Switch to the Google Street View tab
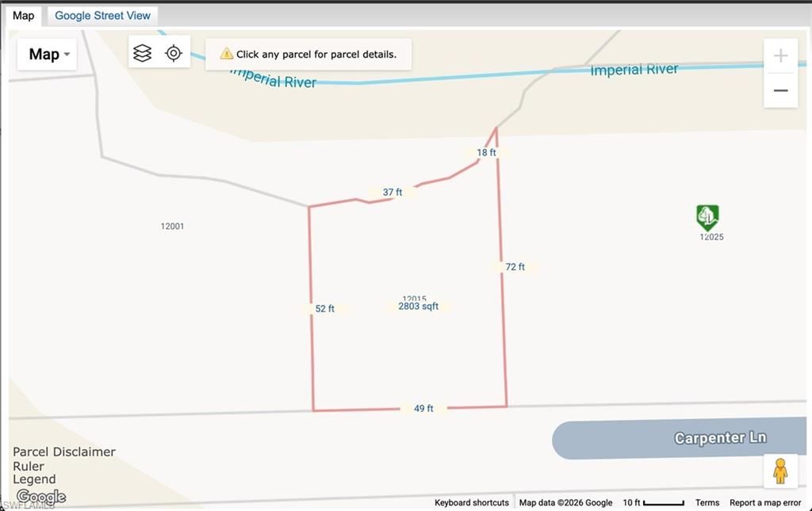812x511 pixels. 102,16
